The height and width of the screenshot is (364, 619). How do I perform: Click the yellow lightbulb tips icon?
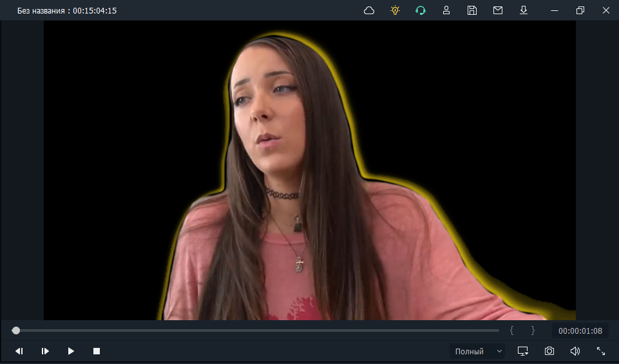395,10
